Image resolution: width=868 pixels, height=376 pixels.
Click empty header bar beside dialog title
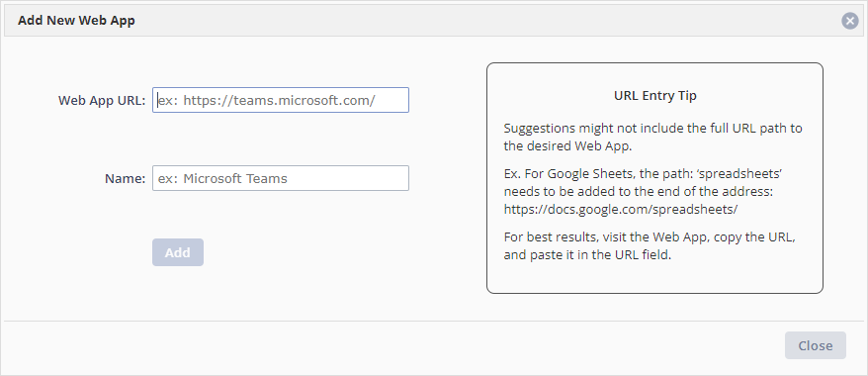pos(487,21)
